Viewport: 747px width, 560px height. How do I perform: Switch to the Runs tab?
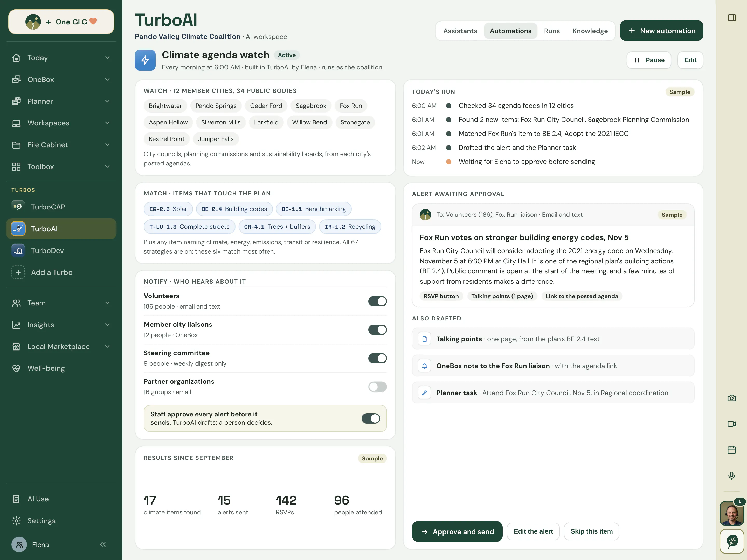pyautogui.click(x=551, y=31)
